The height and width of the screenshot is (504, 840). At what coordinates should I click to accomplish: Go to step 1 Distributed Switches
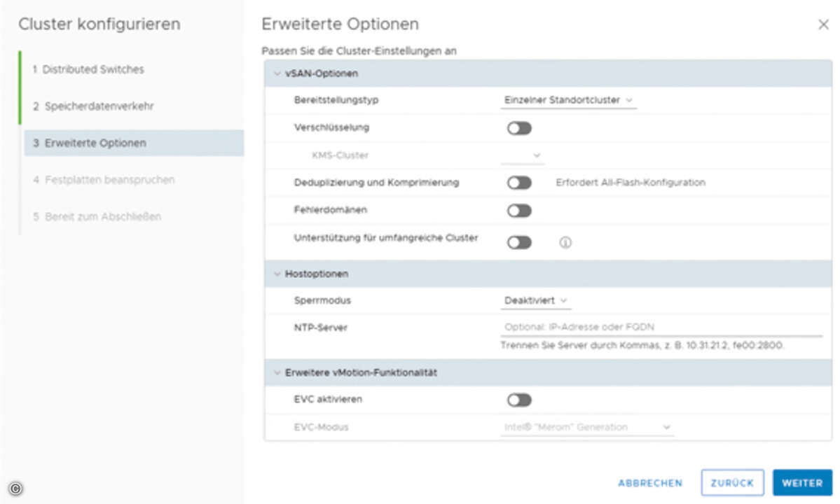click(88, 69)
